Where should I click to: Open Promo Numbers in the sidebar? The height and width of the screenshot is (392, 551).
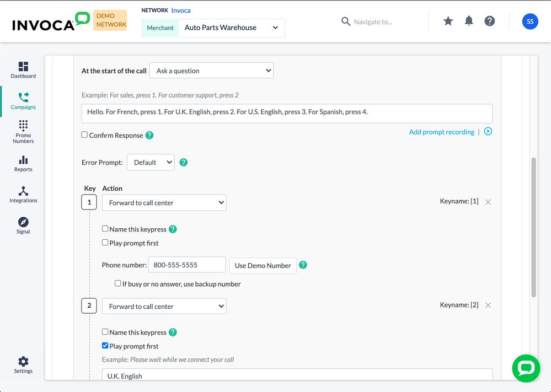click(x=23, y=132)
